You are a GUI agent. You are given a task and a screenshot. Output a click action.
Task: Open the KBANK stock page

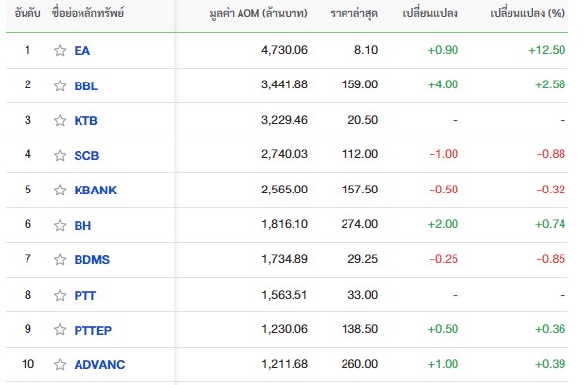tap(95, 191)
